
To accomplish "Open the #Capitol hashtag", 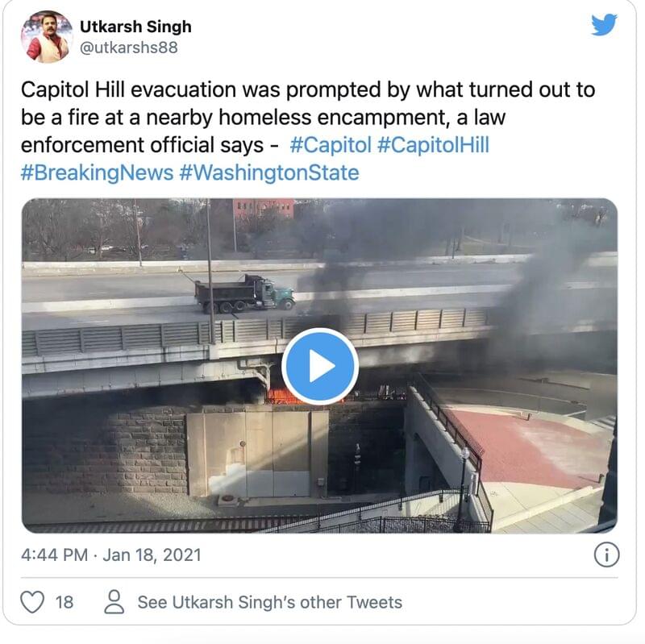I will pos(331,145).
